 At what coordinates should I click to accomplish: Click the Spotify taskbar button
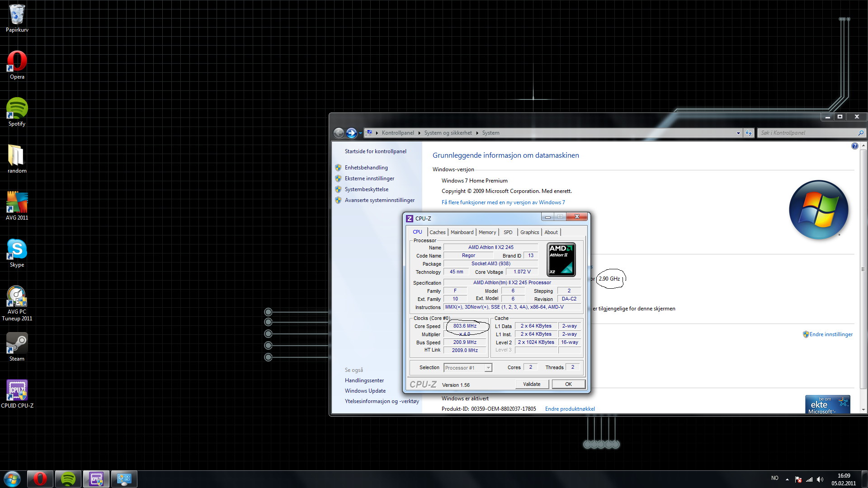pyautogui.click(x=68, y=479)
